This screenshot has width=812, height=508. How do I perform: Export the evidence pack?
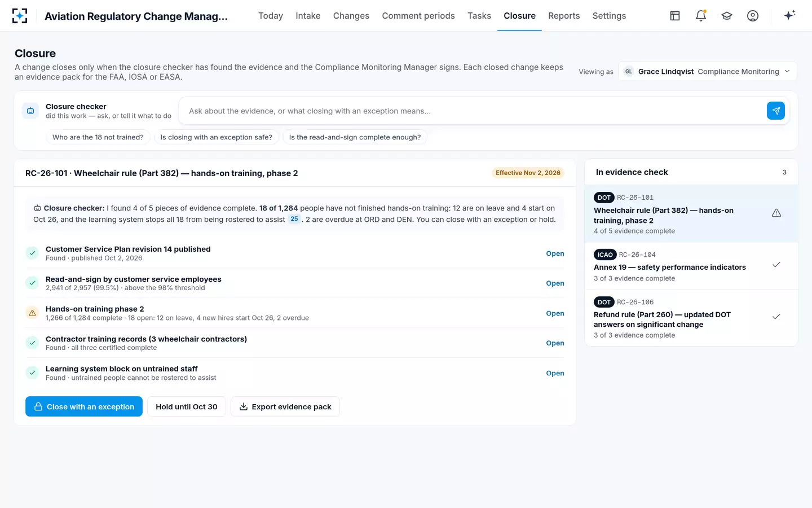[x=285, y=406]
